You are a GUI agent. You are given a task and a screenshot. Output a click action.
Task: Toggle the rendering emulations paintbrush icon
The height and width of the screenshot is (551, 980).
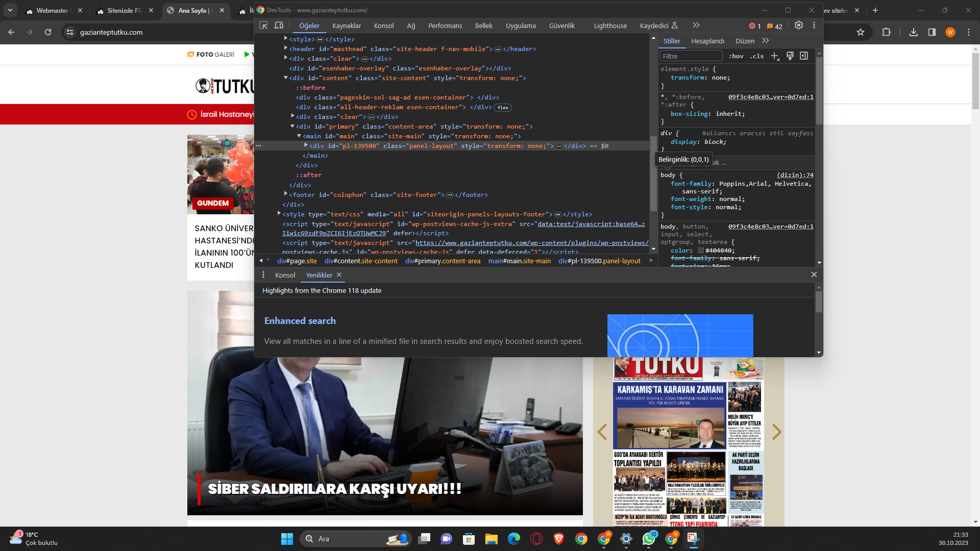(x=790, y=56)
